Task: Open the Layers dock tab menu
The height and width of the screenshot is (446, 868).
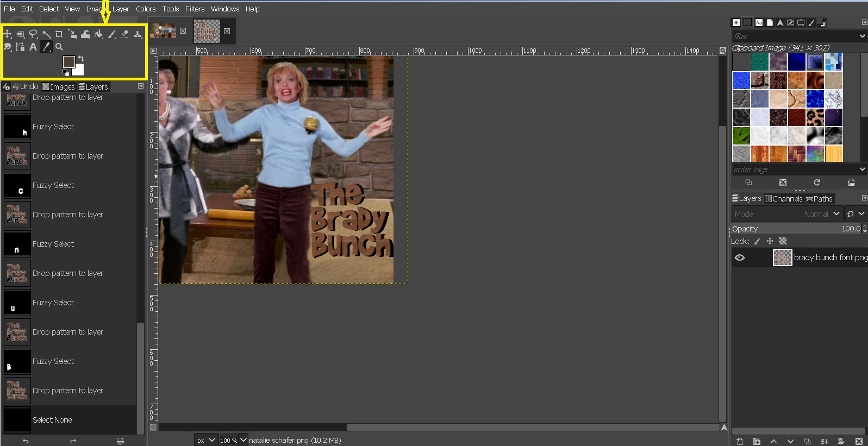Action: tap(864, 198)
